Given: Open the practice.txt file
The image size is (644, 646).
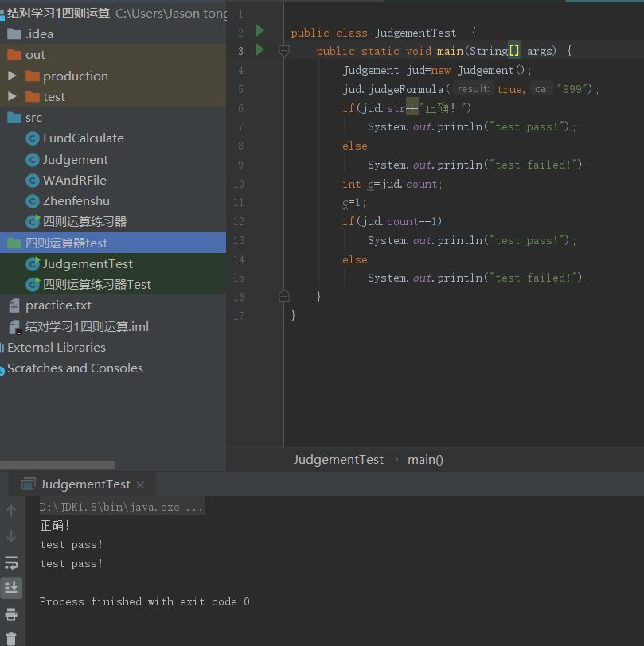Looking at the screenshot, I should pos(58,305).
